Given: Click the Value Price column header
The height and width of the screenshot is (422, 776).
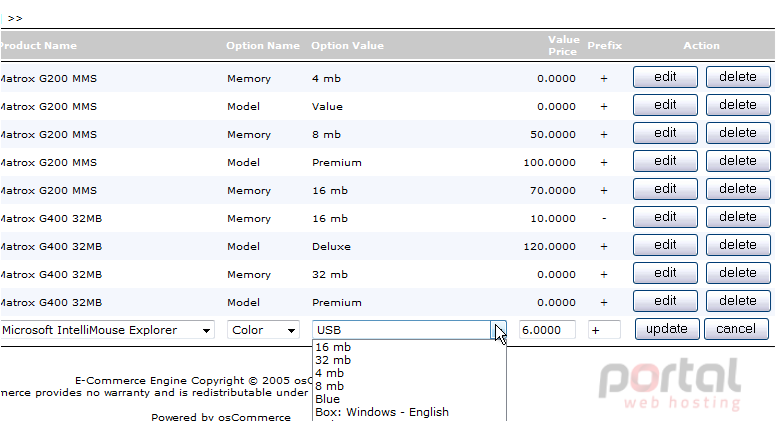Looking at the screenshot, I should coord(563,46).
